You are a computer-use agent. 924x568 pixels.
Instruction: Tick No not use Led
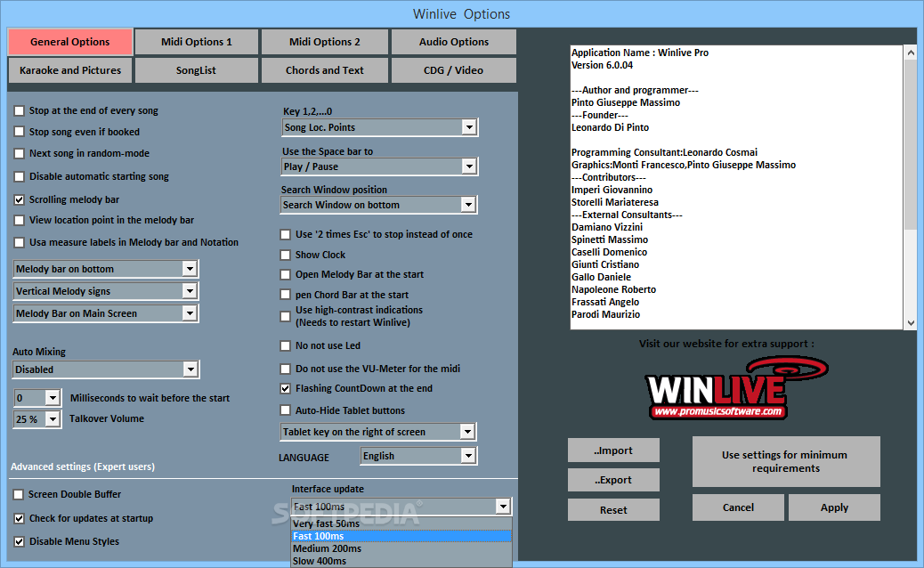pyautogui.click(x=285, y=345)
